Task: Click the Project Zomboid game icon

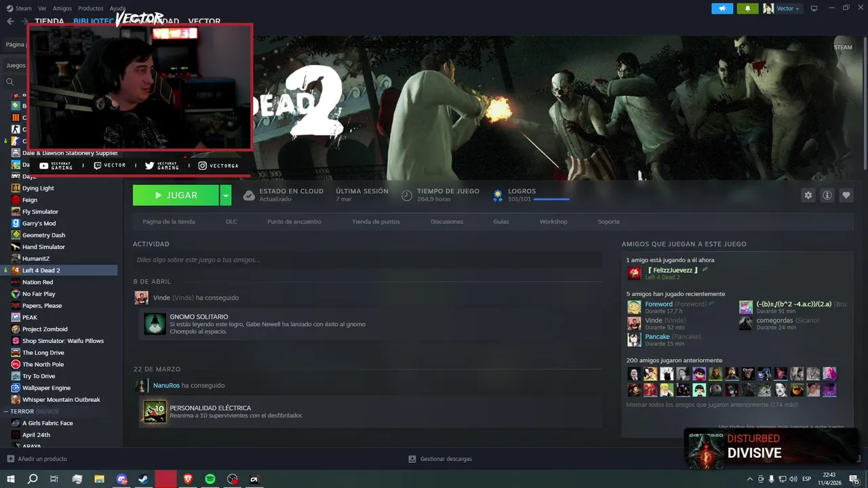Action: point(16,329)
